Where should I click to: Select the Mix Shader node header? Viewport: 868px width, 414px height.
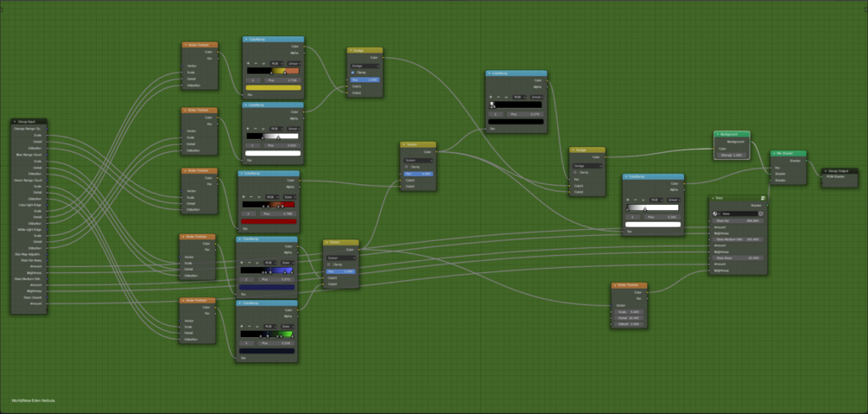point(789,154)
